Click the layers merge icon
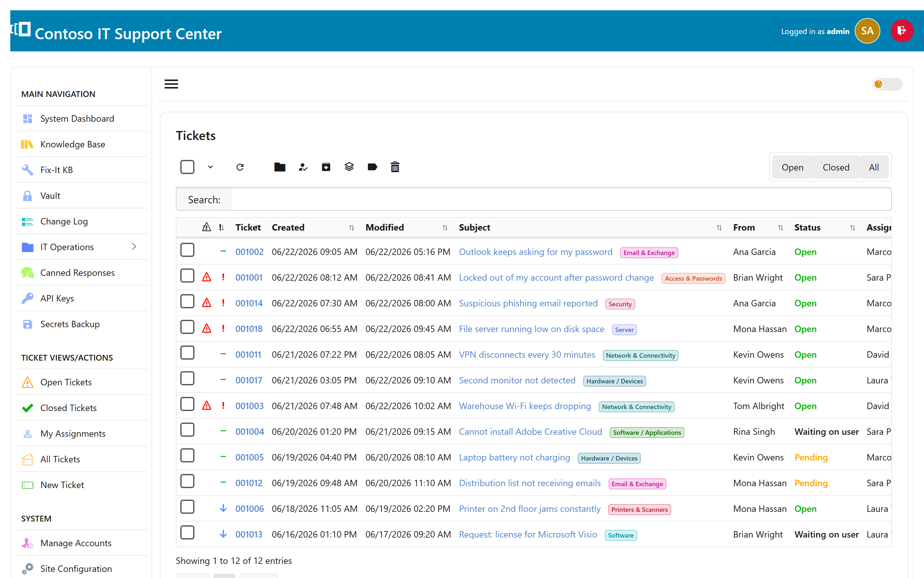 (x=349, y=167)
